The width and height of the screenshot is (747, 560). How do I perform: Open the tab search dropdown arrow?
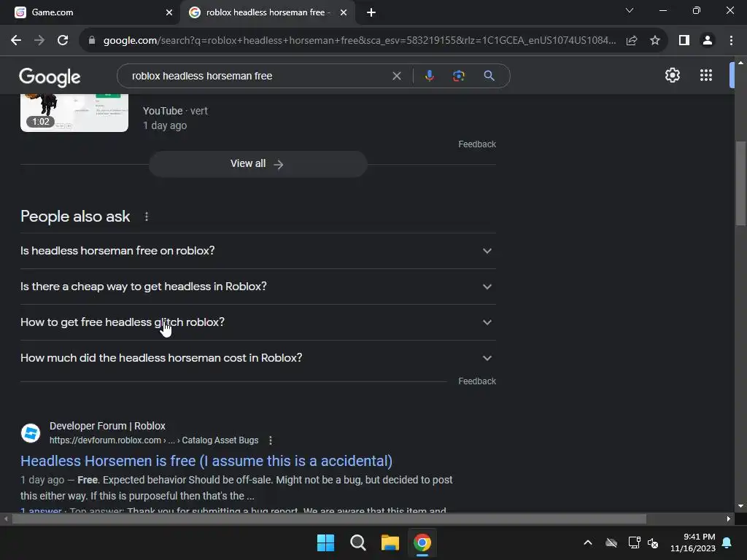630,10
